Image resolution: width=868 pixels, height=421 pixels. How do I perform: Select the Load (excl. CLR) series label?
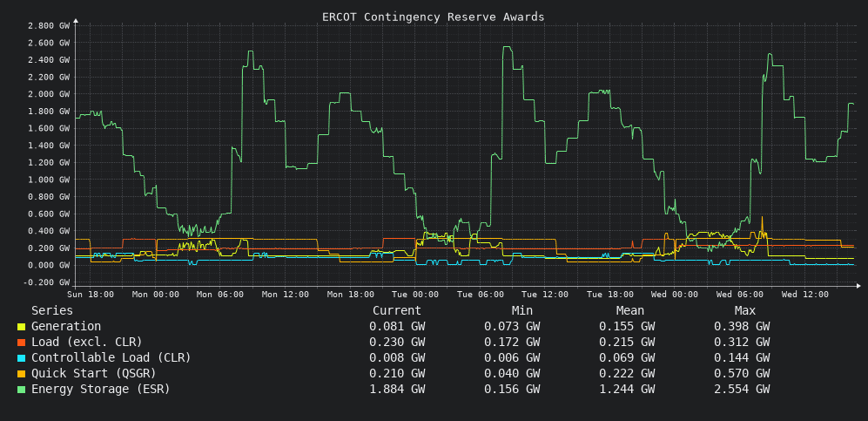point(86,343)
